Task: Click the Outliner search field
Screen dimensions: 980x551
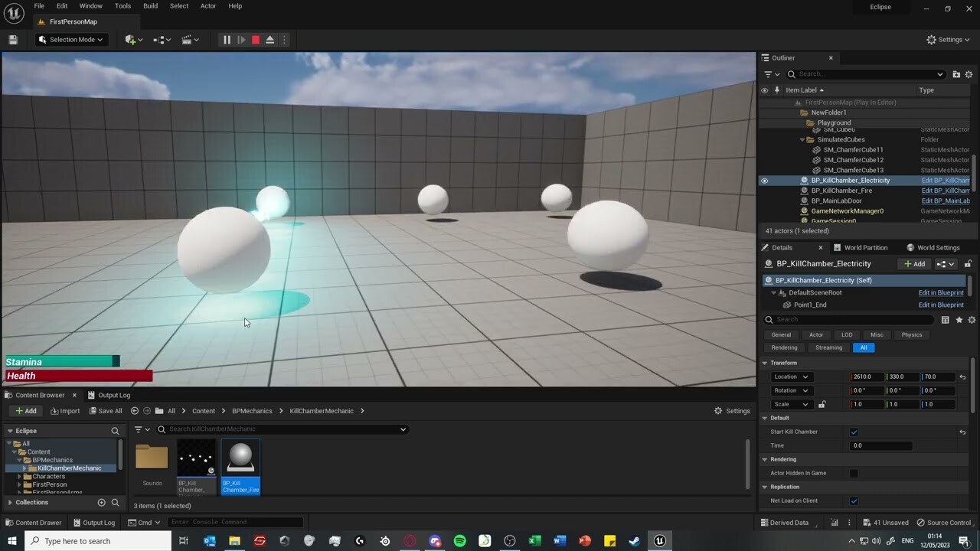Action: pos(865,74)
